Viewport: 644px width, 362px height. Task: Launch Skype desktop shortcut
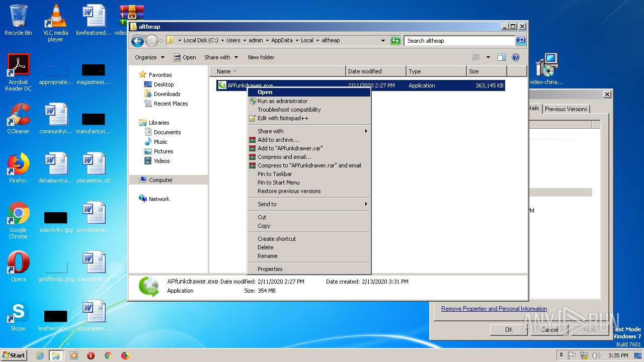click(x=18, y=316)
